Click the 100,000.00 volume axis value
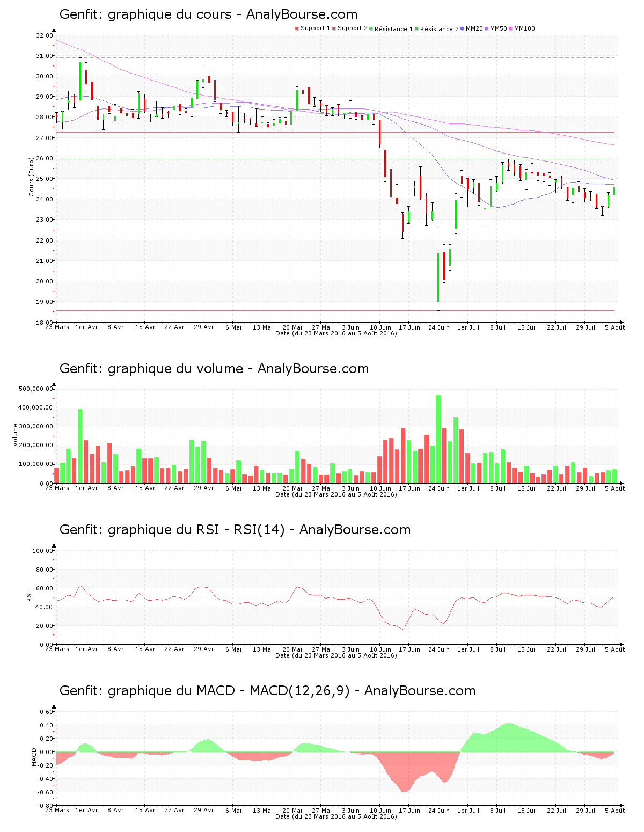Viewport: 644px width, 832px height. click(x=35, y=464)
